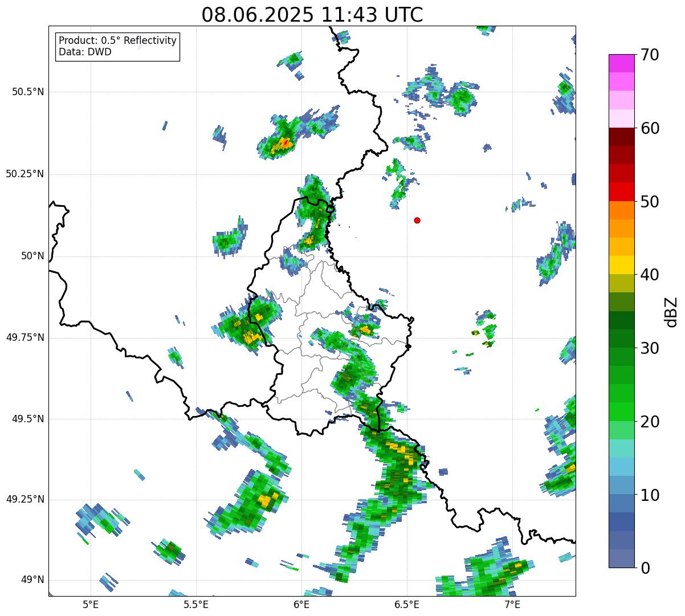Viewport: 685px width, 616px height.
Task: Click the 5°E longitude label
Action: (x=90, y=605)
